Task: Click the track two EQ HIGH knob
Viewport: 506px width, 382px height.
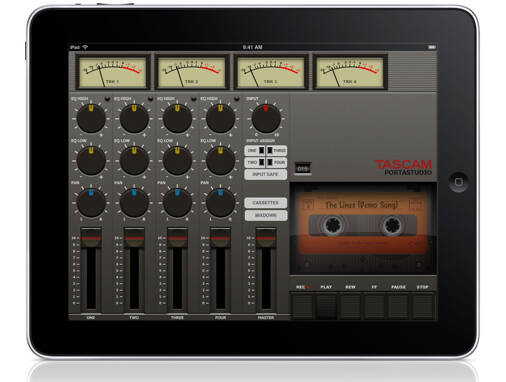Action: (x=134, y=118)
